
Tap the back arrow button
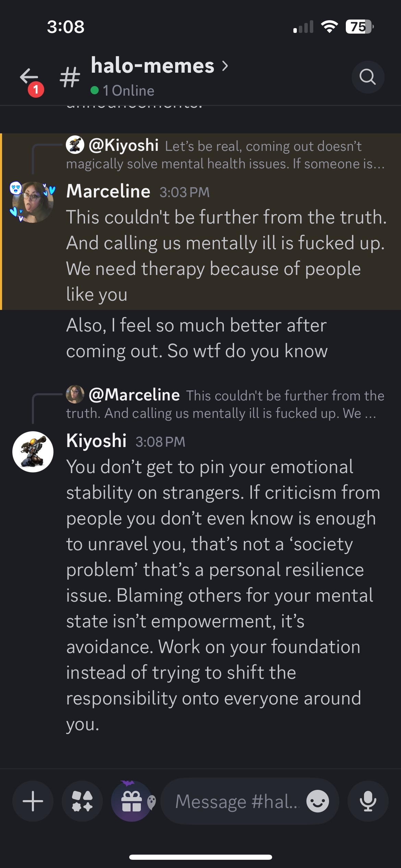[x=29, y=77]
